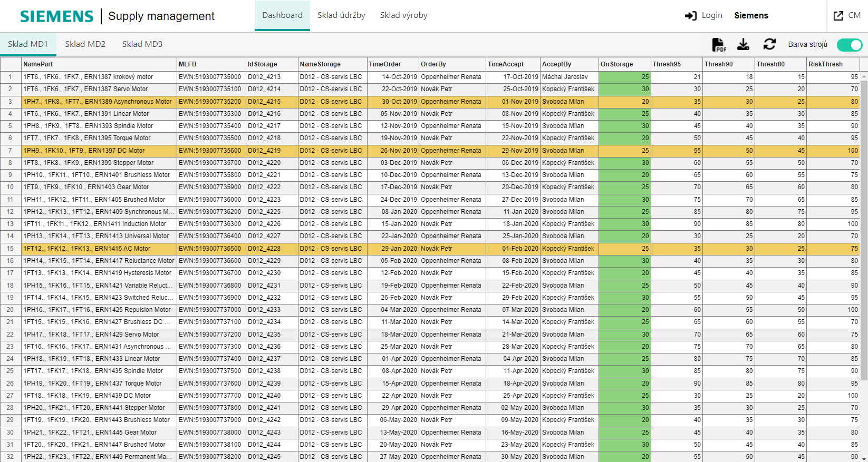Open the Dashboard tab
This screenshot has width=868, height=462.
(x=282, y=15)
